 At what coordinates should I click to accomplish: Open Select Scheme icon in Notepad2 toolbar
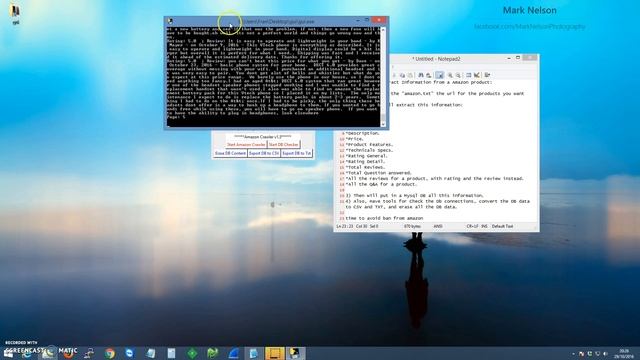click(x=469, y=75)
